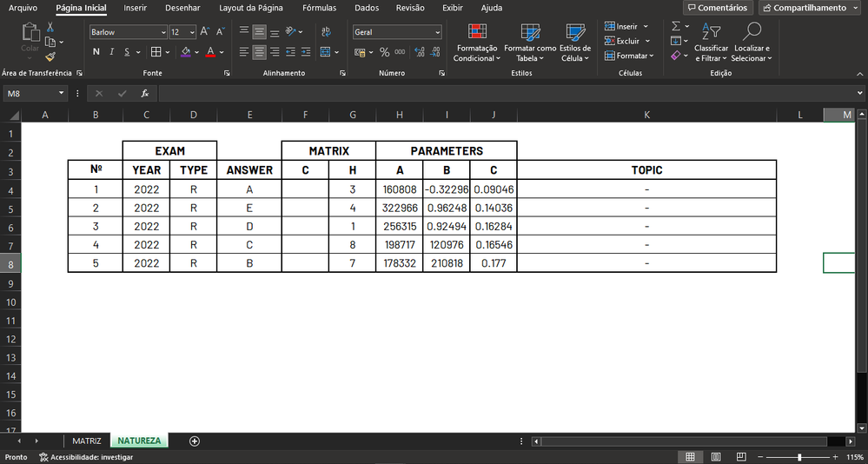Increase font size with the larger A icon
Image resolution: width=868 pixels, height=464 pixels.
click(205, 32)
